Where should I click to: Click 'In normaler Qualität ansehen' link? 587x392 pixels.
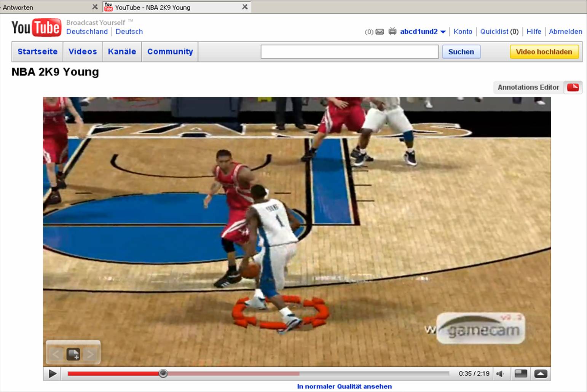[344, 386]
